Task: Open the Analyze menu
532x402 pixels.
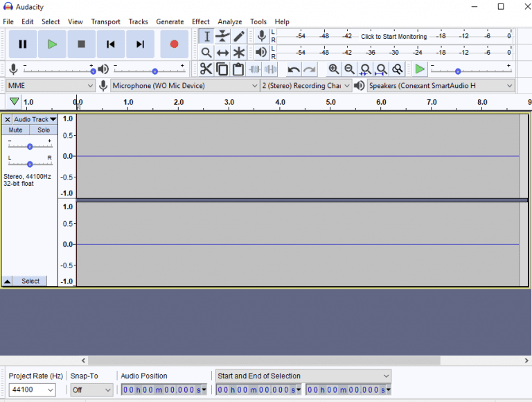Action: 230,21
